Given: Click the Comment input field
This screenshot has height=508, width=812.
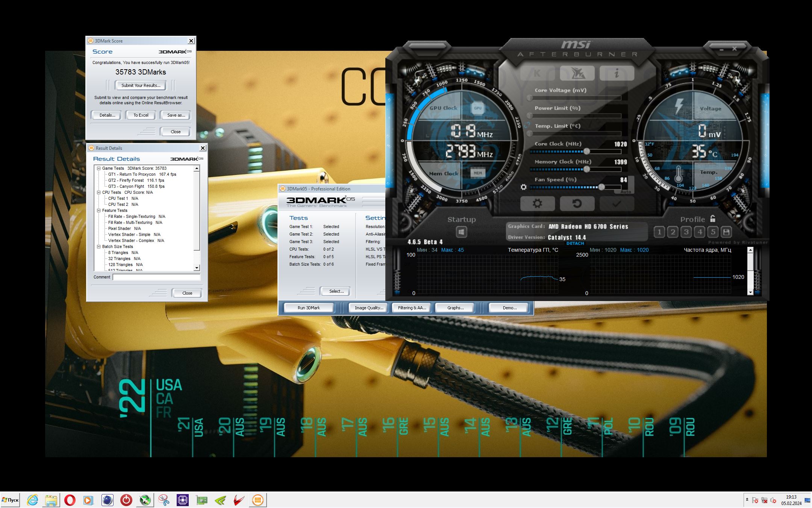Looking at the screenshot, I should pyautogui.click(x=156, y=277).
